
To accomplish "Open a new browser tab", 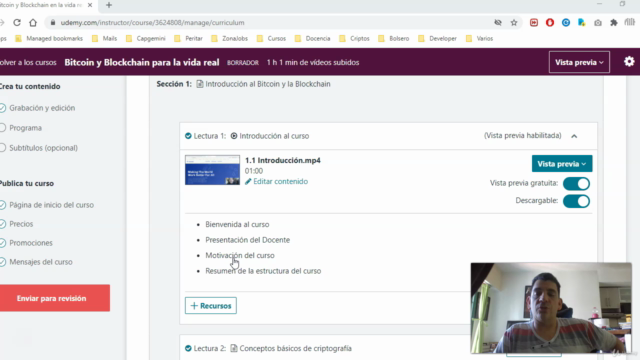I will click(x=109, y=5).
